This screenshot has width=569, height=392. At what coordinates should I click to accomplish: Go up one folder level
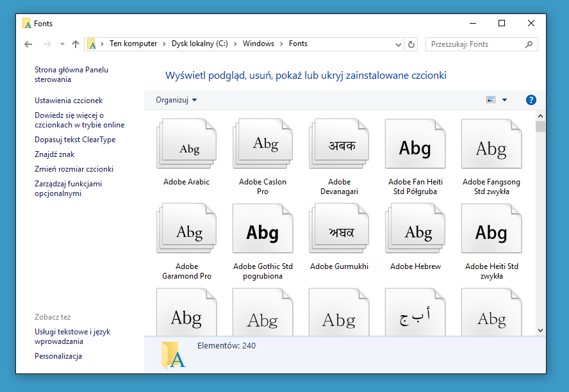pyautogui.click(x=76, y=44)
